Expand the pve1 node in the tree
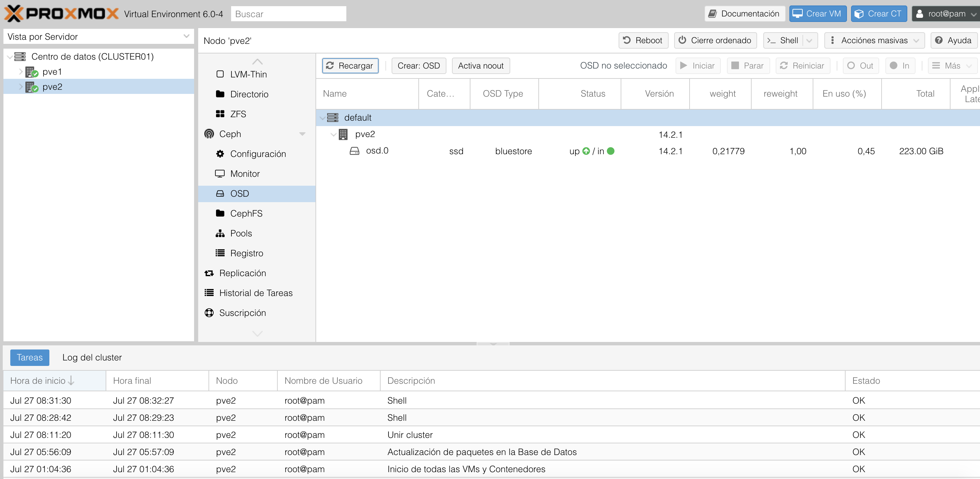980x479 pixels. (x=20, y=72)
